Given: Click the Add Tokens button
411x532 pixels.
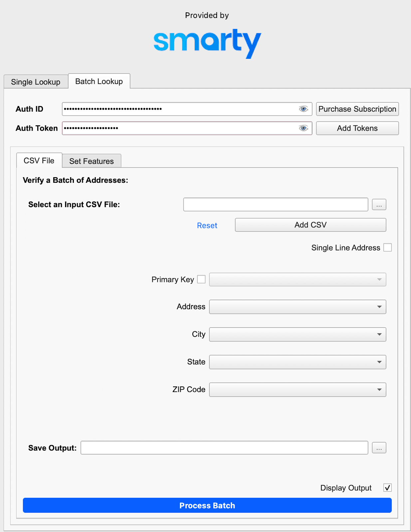Looking at the screenshot, I should click(x=357, y=128).
